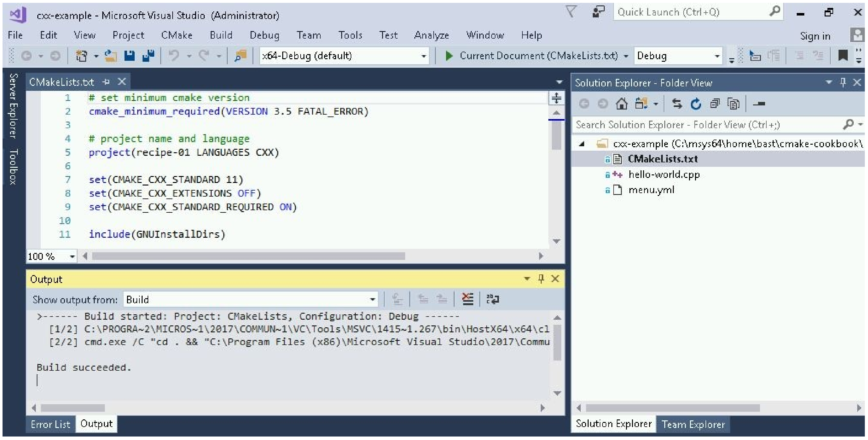Toggle word wrap in Output window

pyautogui.click(x=493, y=299)
